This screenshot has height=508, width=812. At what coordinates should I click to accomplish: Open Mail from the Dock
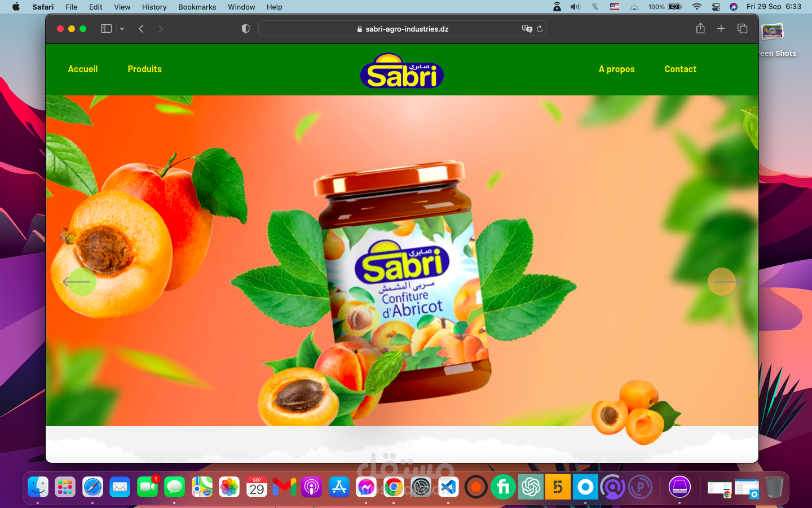click(x=120, y=487)
